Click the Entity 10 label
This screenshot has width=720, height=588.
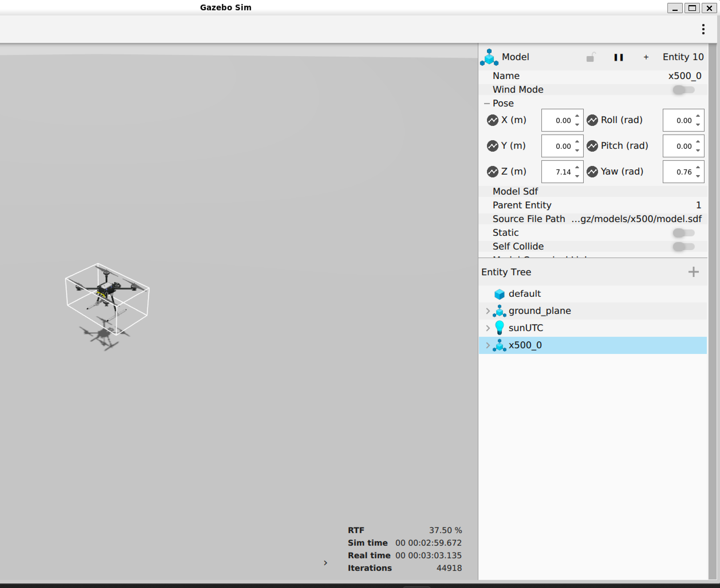[683, 57]
